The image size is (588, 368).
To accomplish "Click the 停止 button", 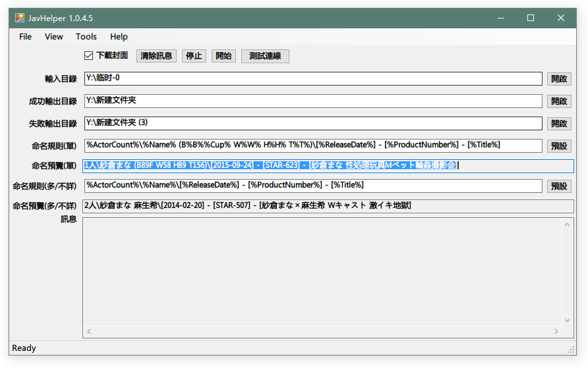I will pyautogui.click(x=194, y=56).
